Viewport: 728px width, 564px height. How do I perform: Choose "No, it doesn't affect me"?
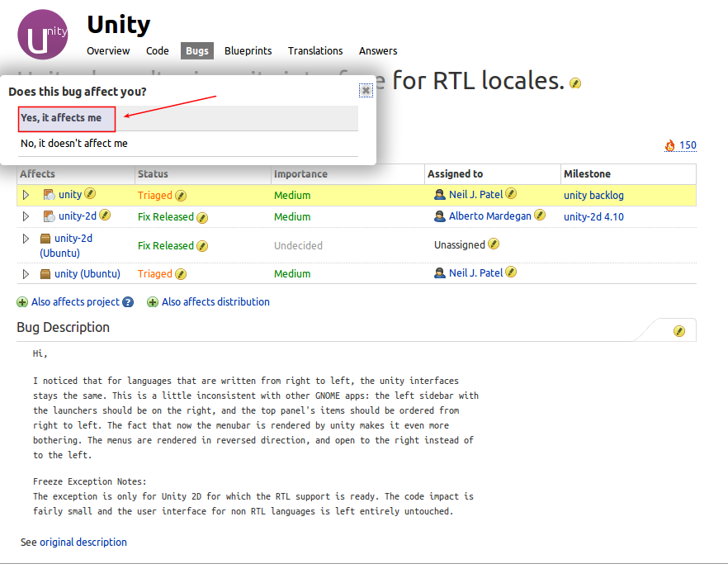coord(74,144)
